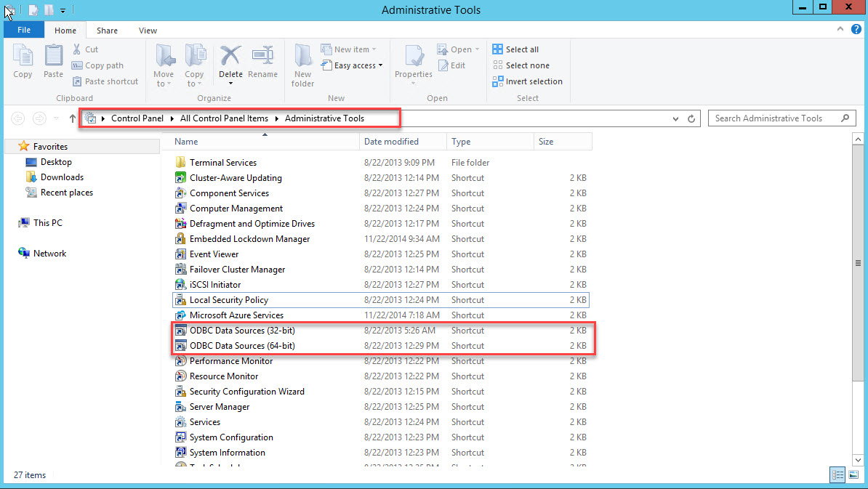868x489 pixels.
Task: Open the File menu tab
Action: point(24,30)
